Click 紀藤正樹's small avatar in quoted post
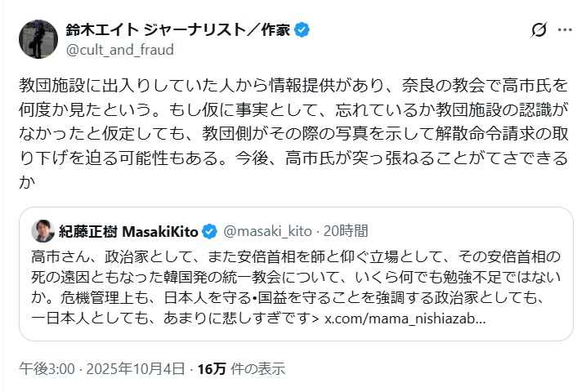 coord(43,231)
